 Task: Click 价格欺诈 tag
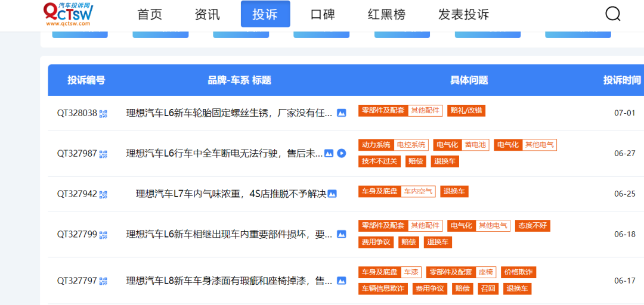click(518, 272)
